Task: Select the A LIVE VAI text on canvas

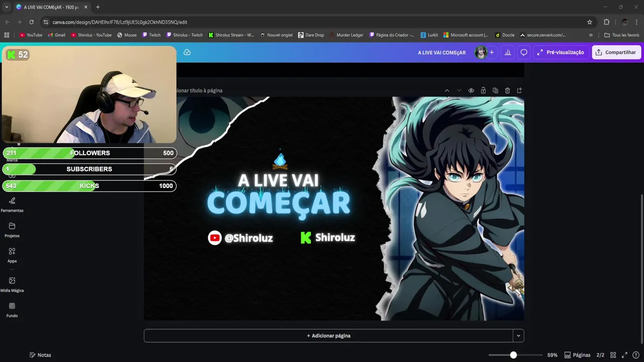Action: click(x=278, y=180)
